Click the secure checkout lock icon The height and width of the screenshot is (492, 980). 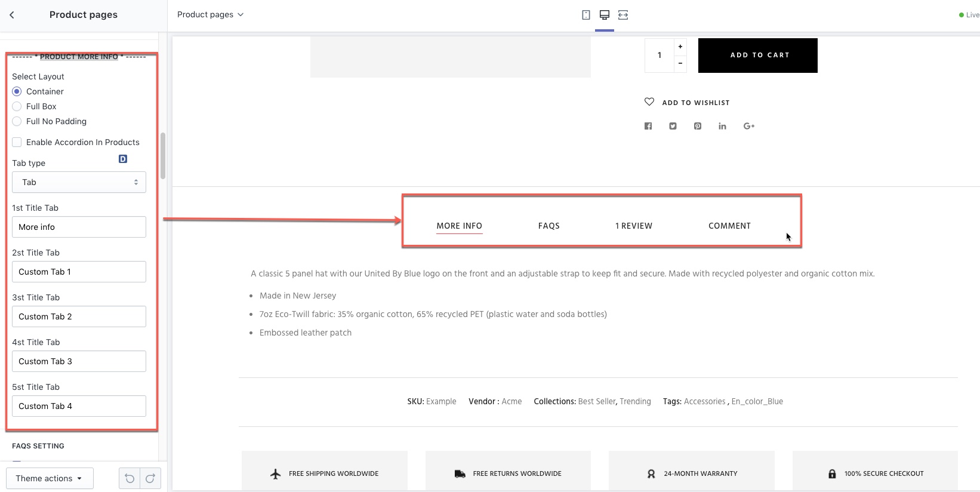[x=832, y=473]
